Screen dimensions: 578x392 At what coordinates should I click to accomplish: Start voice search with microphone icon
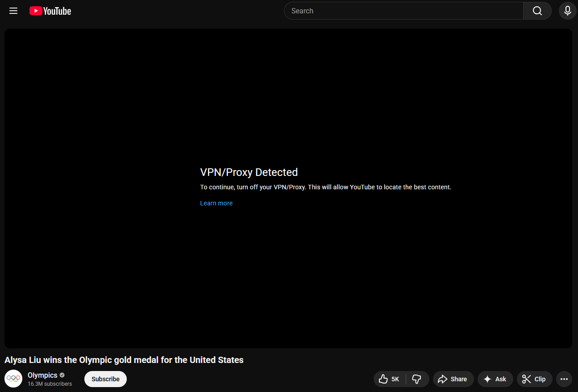click(x=567, y=11)
